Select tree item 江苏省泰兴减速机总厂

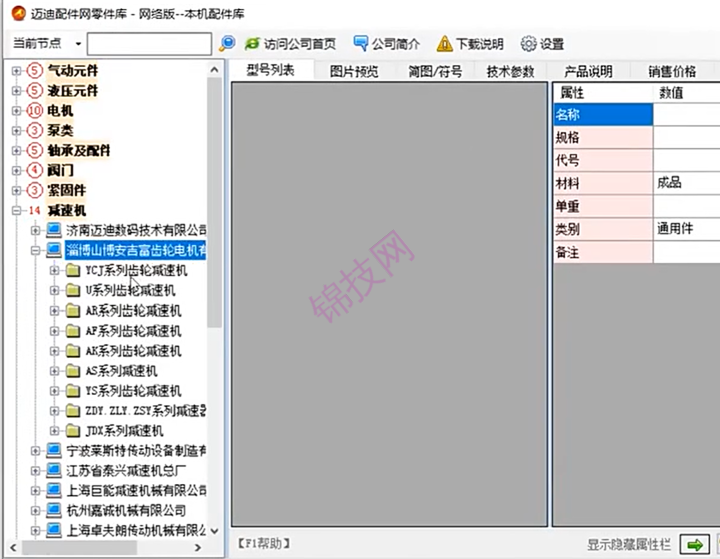pos(126,471)
